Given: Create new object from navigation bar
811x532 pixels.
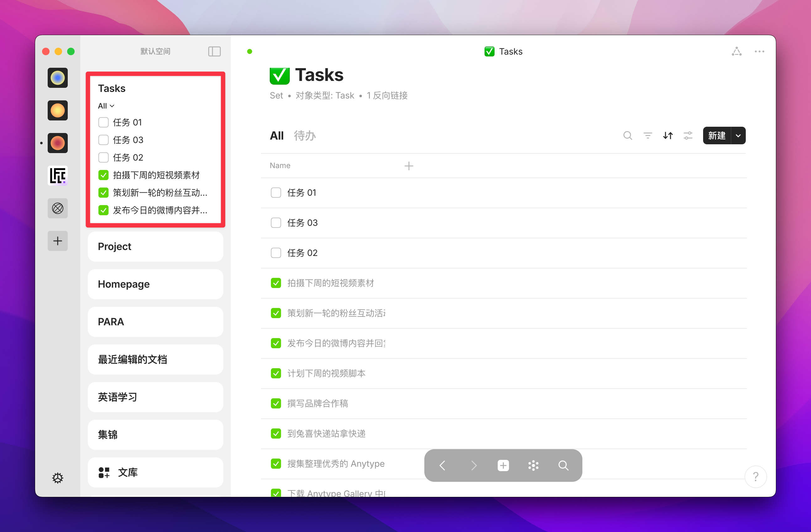Looking at the screenshot, I should 503,465.
